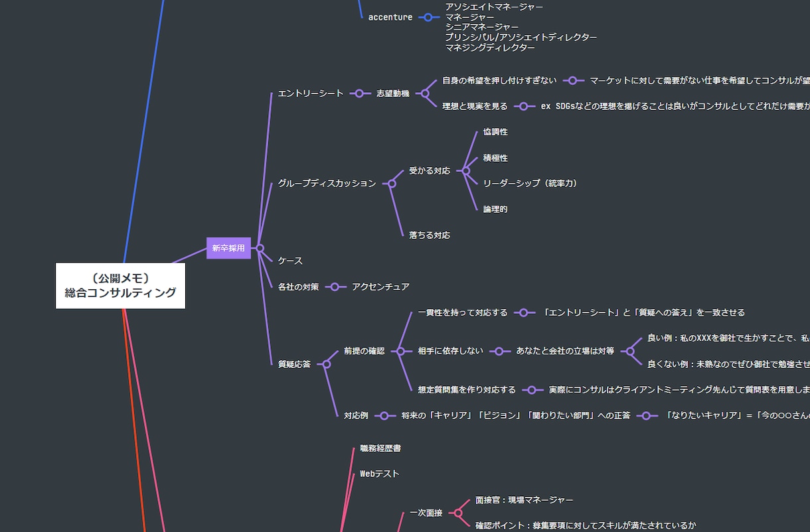Select the 積極性 leaf node
Image resolution: width=810 pixels, height=532 pixels.
pyautogui.click(x=495, y=158)
